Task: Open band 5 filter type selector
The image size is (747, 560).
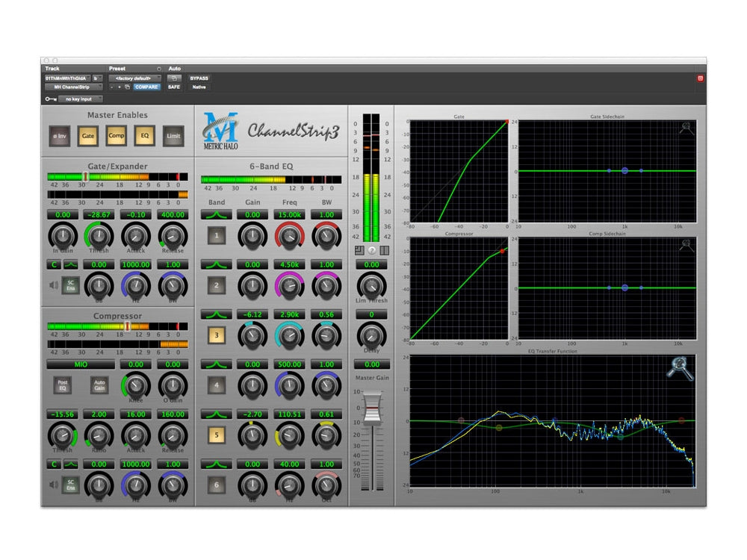Action: 217,414
